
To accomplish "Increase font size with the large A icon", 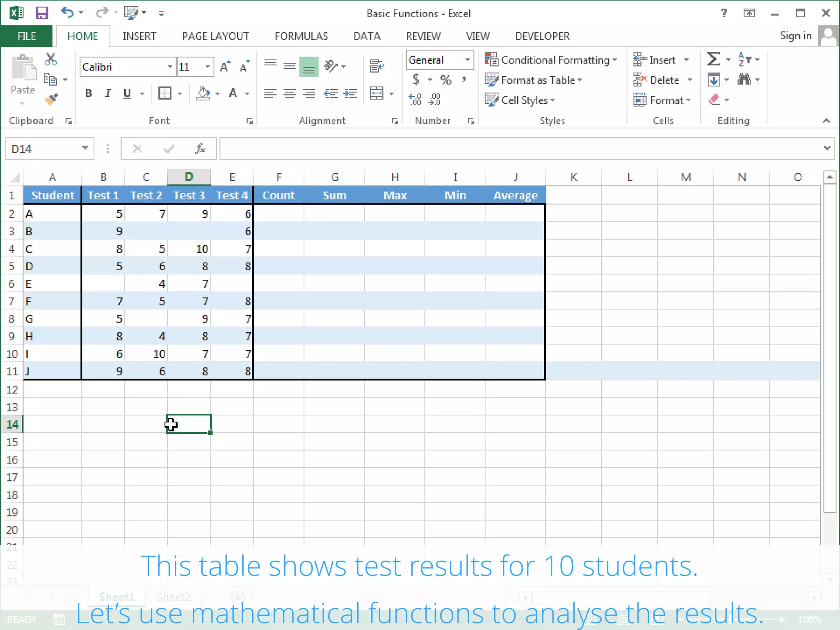I will coord(225,67).
